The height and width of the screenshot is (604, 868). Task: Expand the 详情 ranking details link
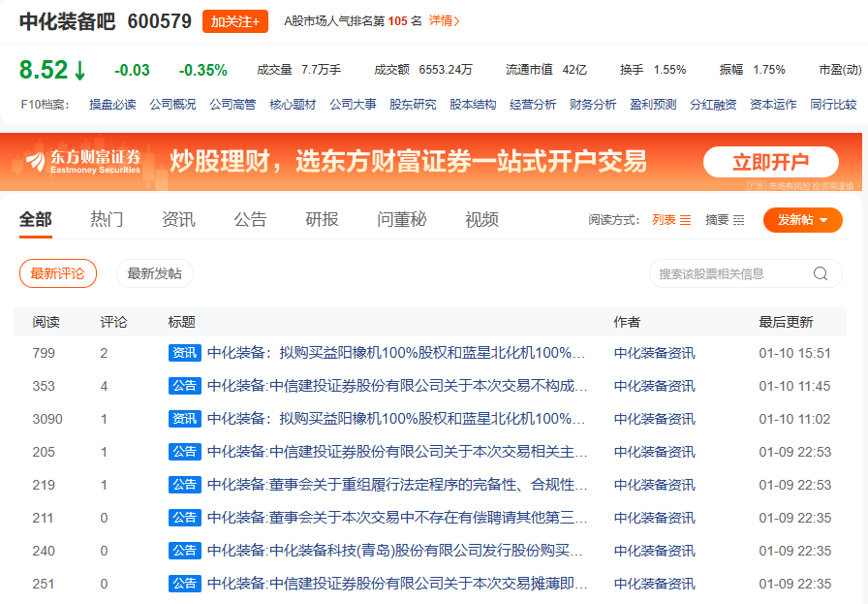(444, 20)
